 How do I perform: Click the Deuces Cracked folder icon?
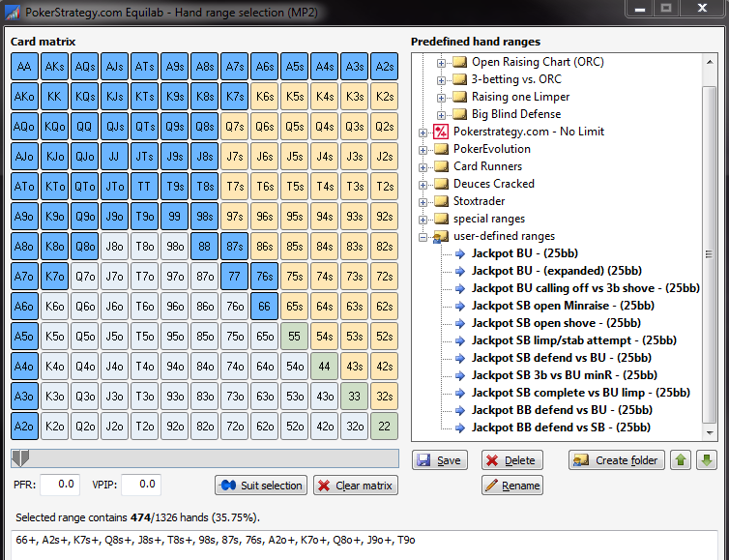tap(441, 184)
